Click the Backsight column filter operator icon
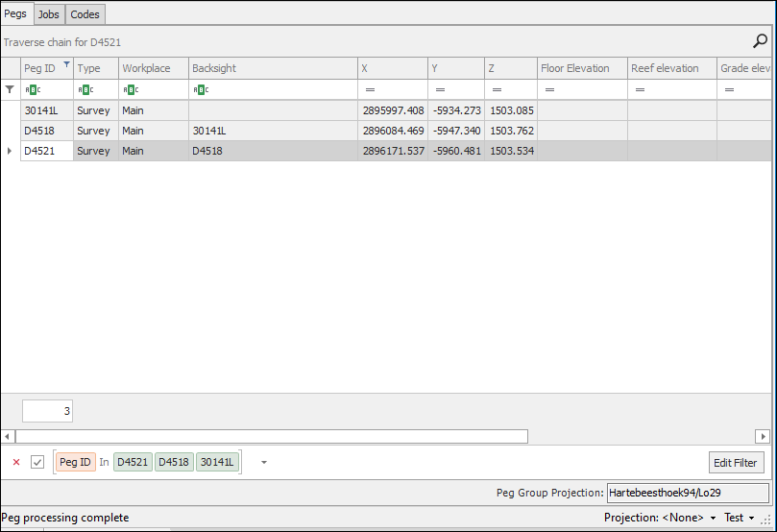Screen dimensions: 777x532 tap(200, 89)
